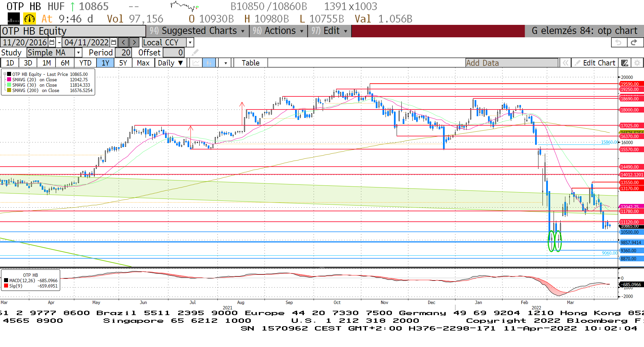The height and width of the screenshot is (347, 644).
Task: Click the -685.0966 MACD value label
Action: 631,285
